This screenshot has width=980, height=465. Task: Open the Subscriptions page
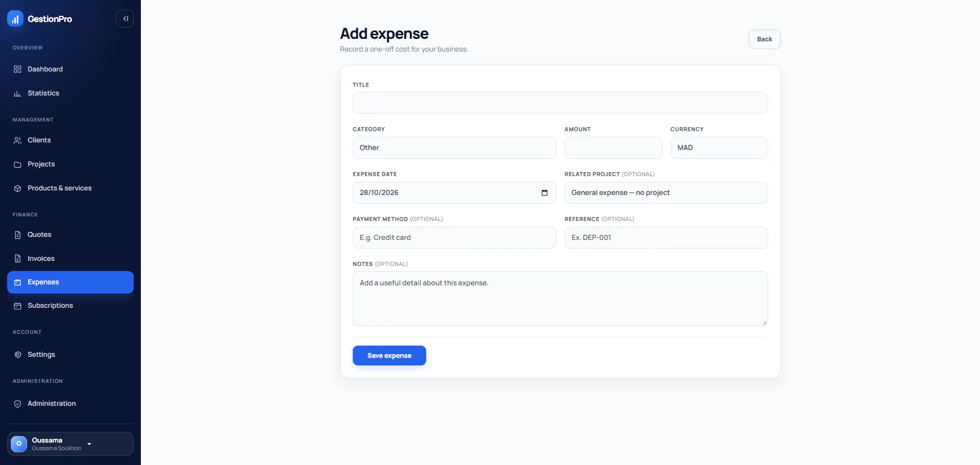click(x=70, y=306)
